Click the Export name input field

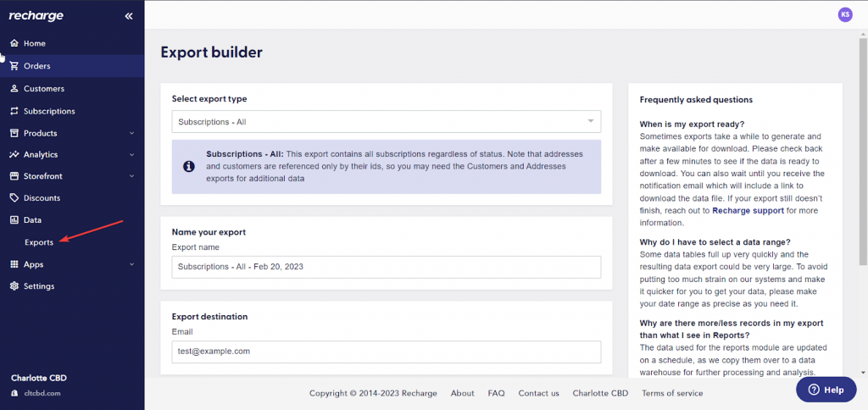tap(387, 267)
